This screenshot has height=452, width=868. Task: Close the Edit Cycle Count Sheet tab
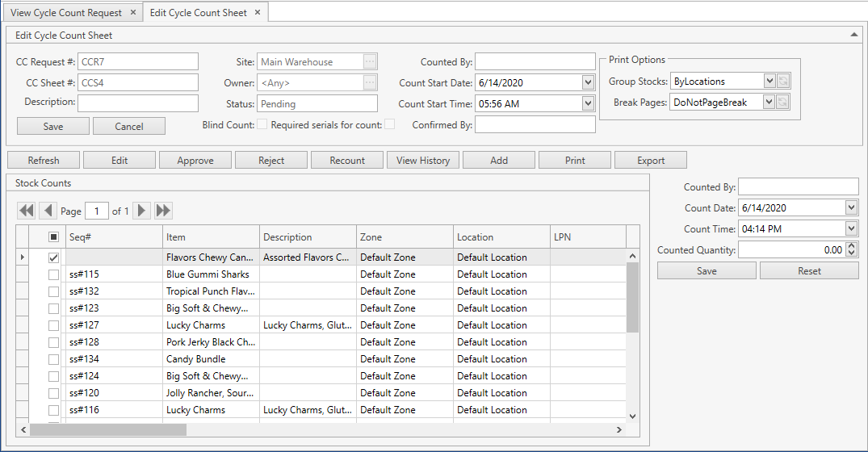coord(258,13)
